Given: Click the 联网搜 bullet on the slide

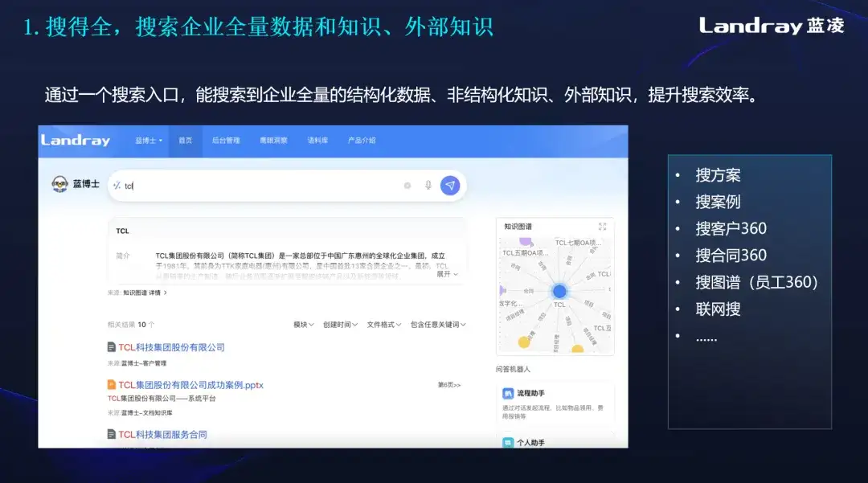Looking at the screenshot, I should click(x=718, y=309).
